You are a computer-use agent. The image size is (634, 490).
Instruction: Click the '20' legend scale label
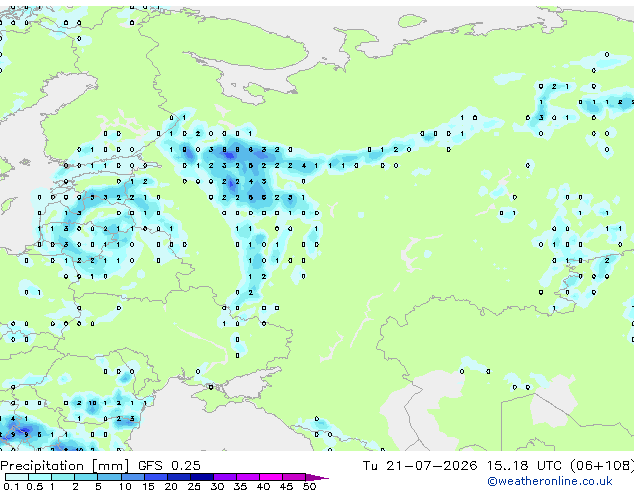tap(171, 486)
